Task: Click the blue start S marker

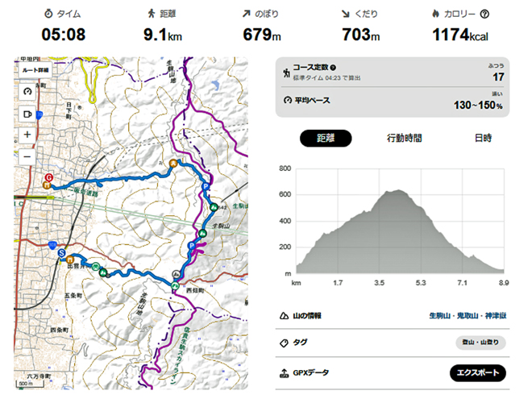Action: (x=61, y=252)
